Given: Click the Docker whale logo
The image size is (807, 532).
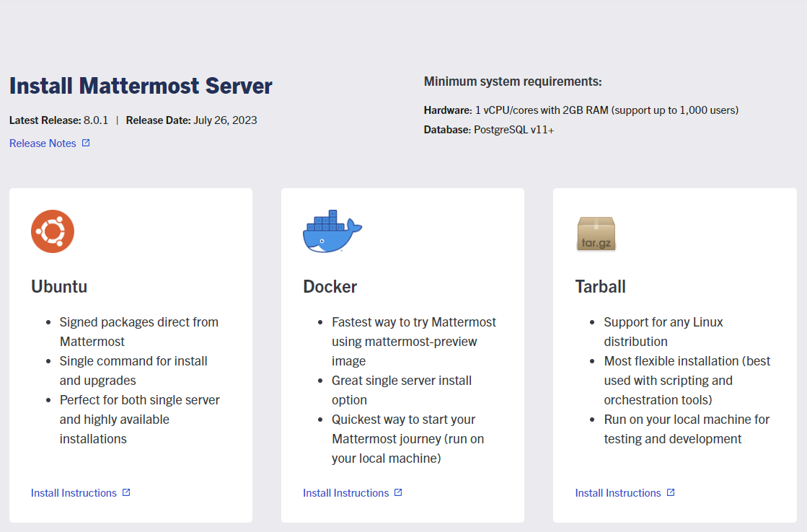Looking at the screenshot, I should (x=332, y=231).
